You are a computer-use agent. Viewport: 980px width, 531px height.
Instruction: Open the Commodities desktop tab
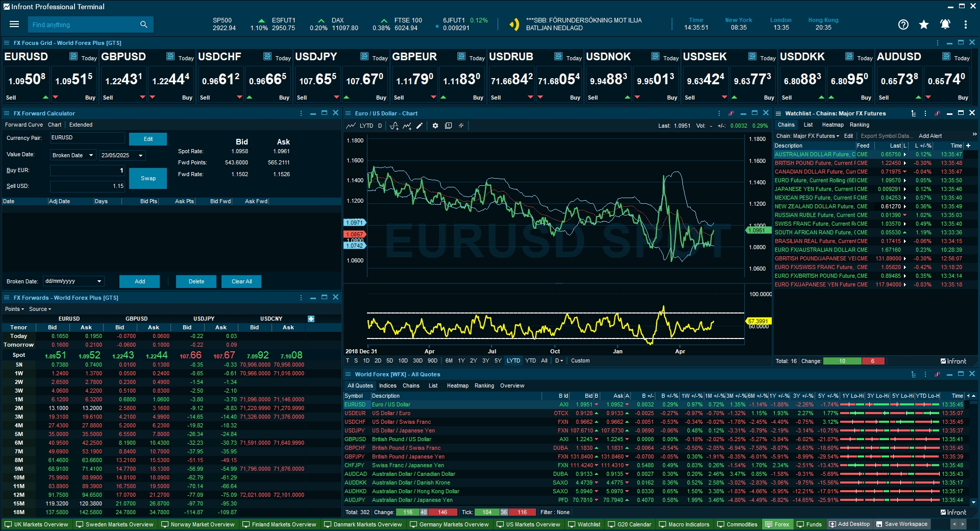click(x=737, y=524)
